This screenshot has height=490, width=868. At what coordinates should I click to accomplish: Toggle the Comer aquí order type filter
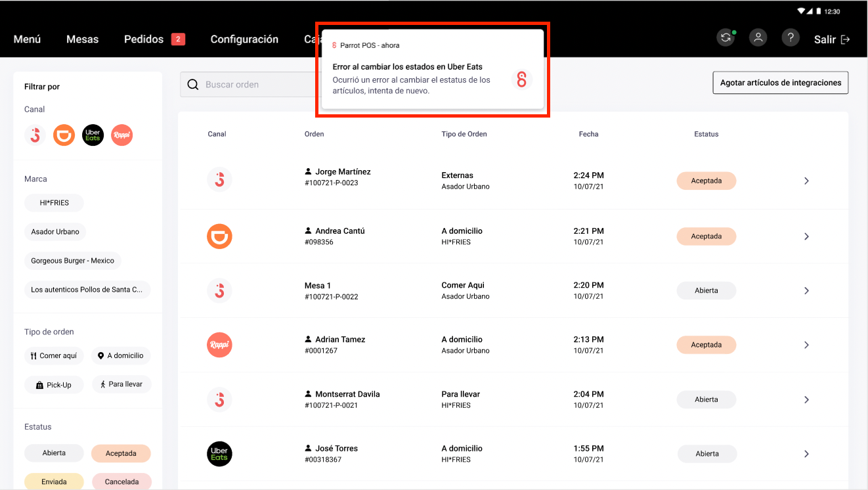54,356
